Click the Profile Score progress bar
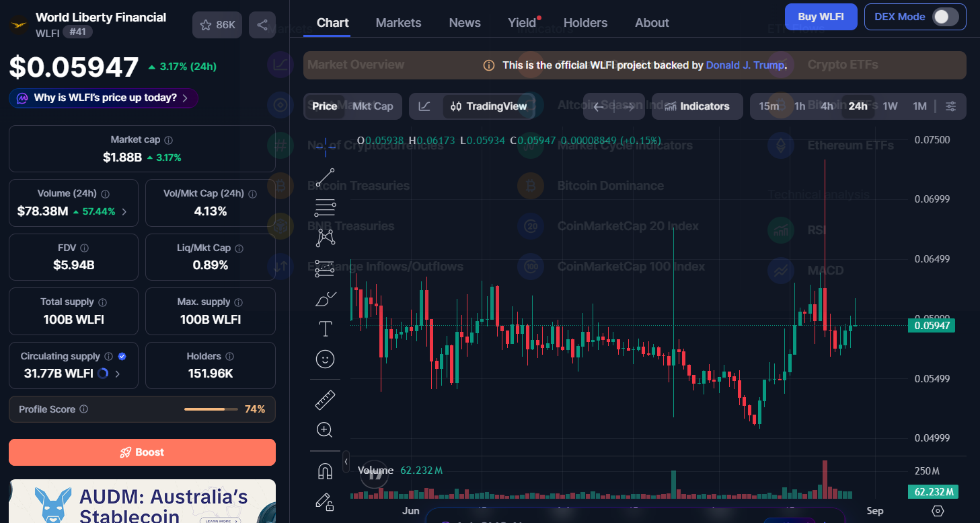980x523 pixels. 211,409
